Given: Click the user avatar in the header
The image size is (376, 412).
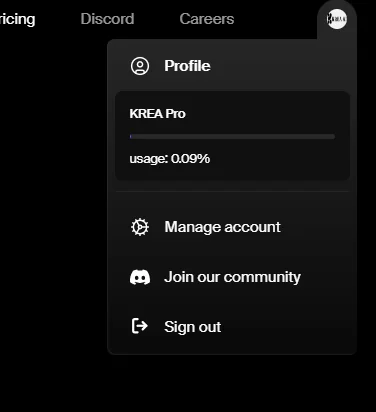Looking at the screenshot, I should (x=337, y=19).
